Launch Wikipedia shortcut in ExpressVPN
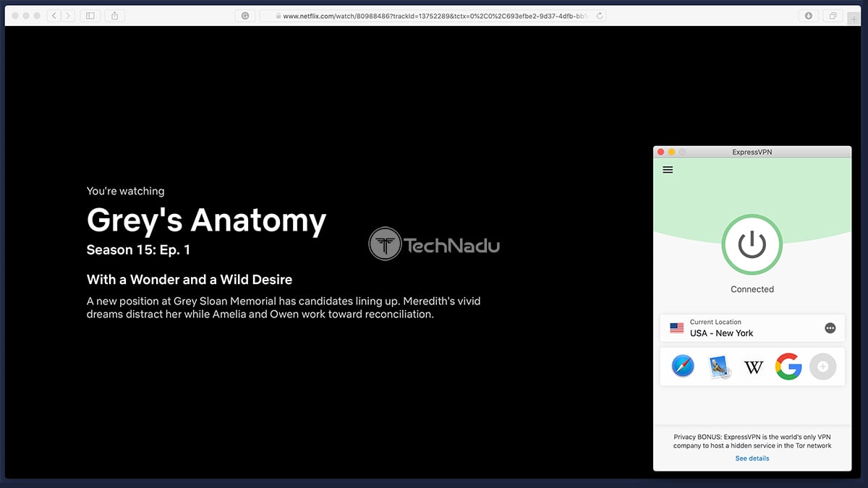868x488 pixels. (x=754, y=367)
